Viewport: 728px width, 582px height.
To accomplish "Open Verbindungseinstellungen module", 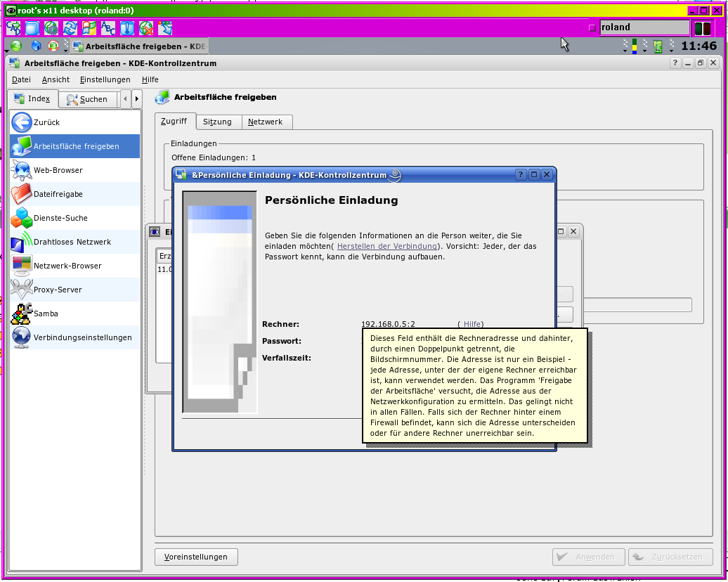I will 74,337.
